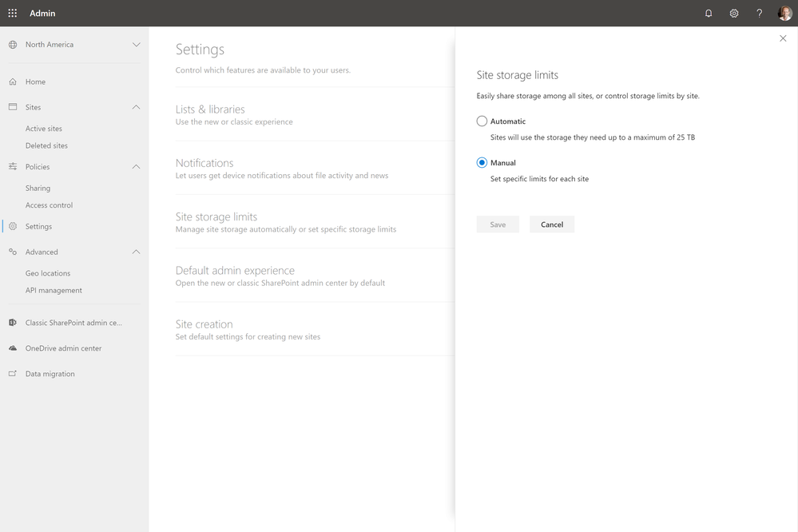
Task: Collapse the Sites navigation group
Action: (136, 107)
